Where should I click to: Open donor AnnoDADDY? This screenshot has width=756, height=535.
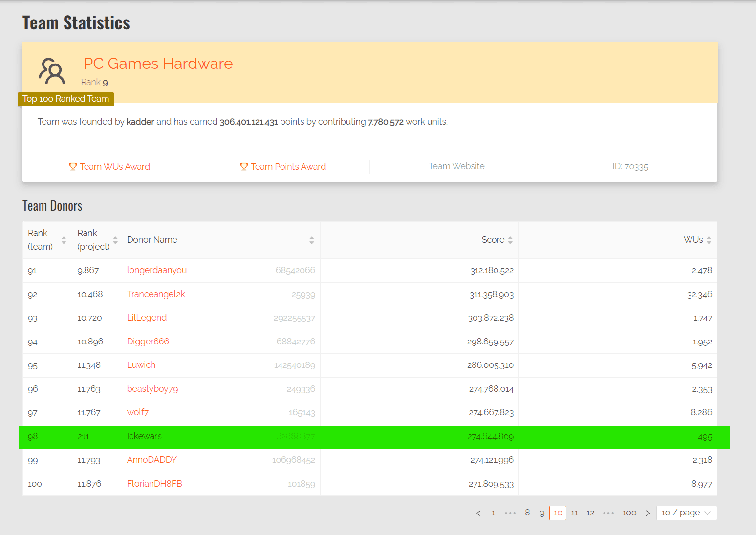152,460
